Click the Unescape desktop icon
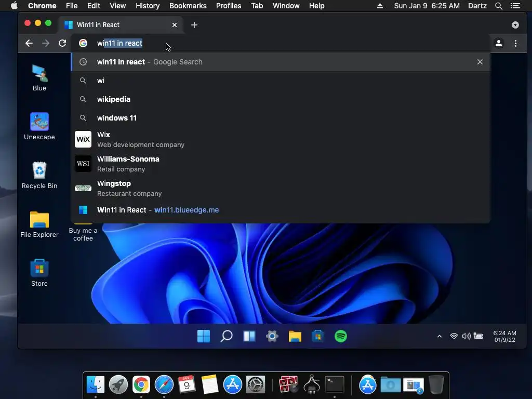Screen dimensions: 532x399 tap(39, 126)
